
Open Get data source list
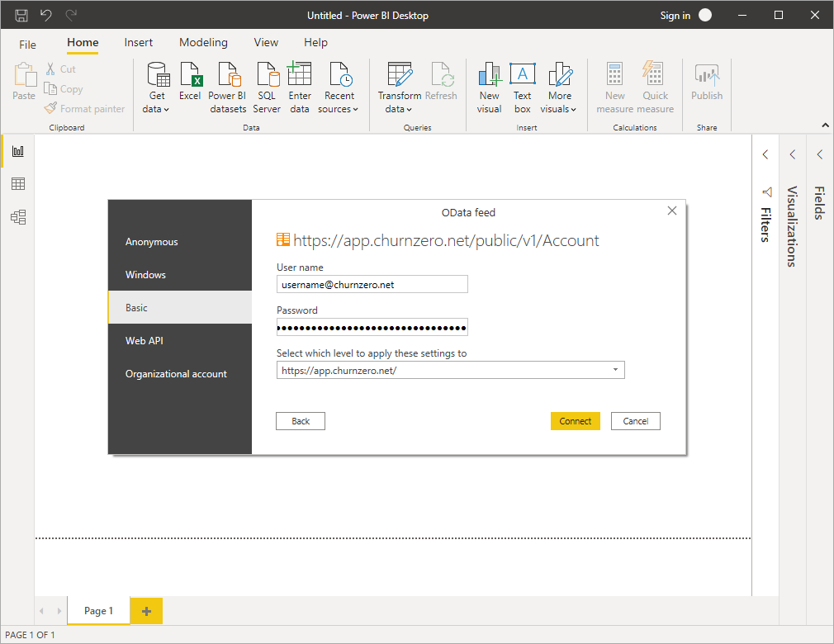(x=156, y=88)
